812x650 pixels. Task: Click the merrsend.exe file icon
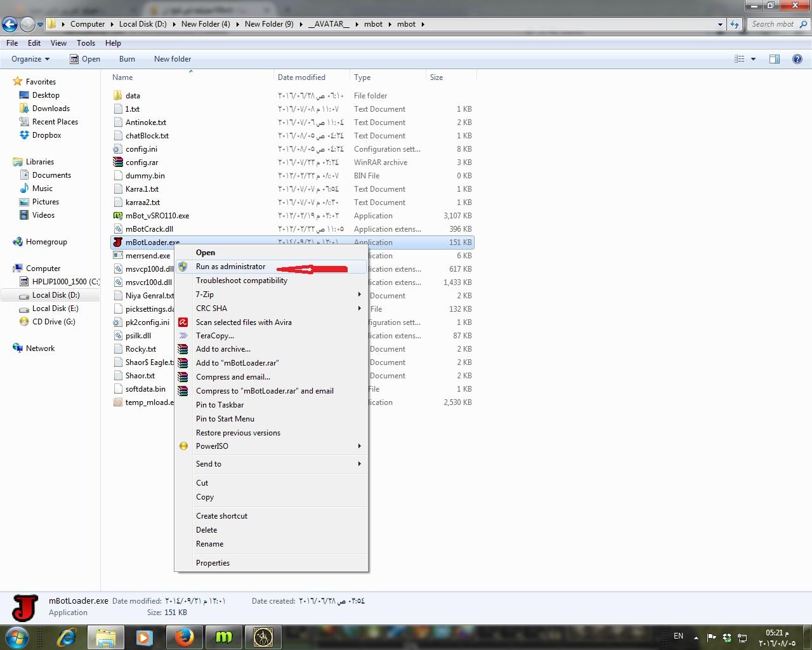117,255
